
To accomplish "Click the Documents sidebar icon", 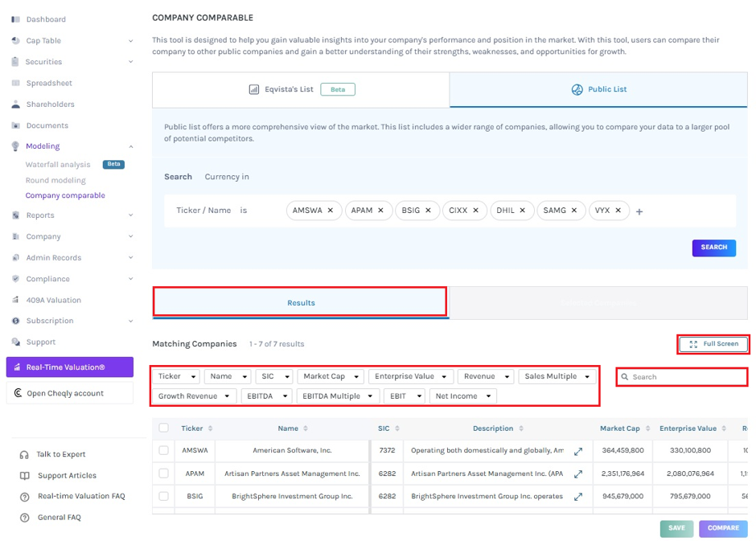I will point(16,125).
